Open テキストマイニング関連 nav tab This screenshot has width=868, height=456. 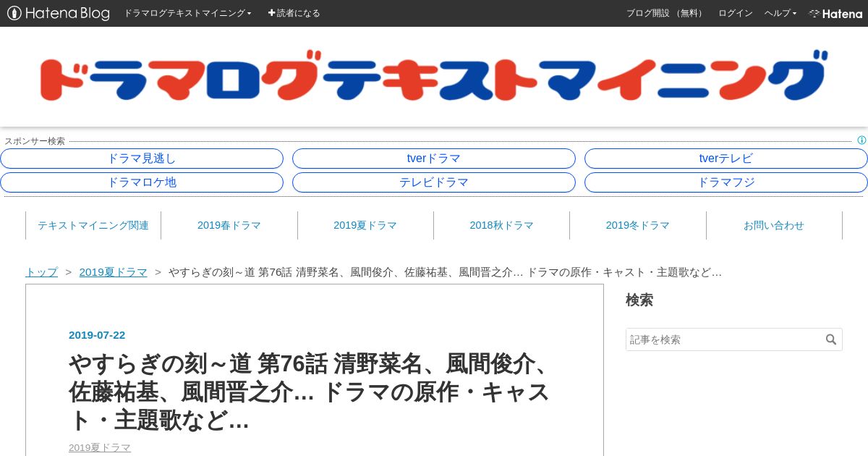coord(93,225)
